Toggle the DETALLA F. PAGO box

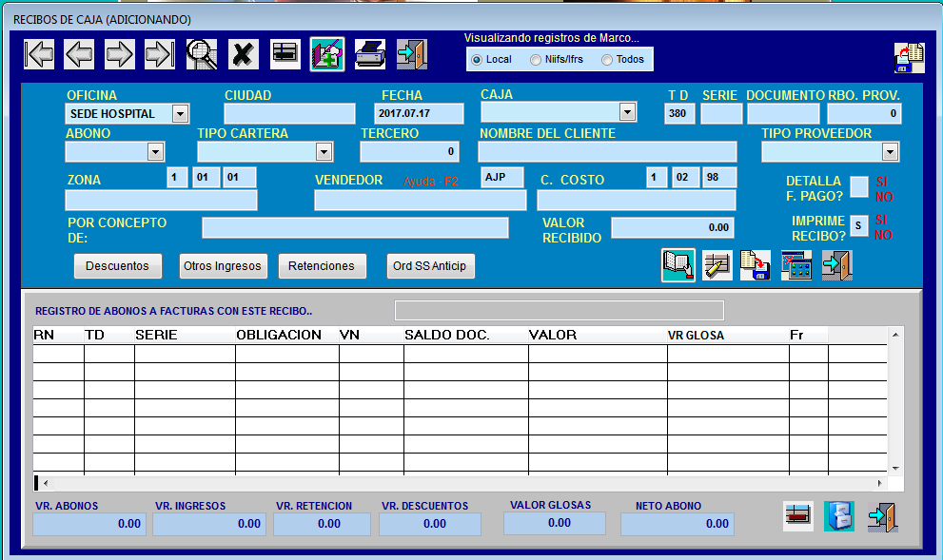pos(859,187)
